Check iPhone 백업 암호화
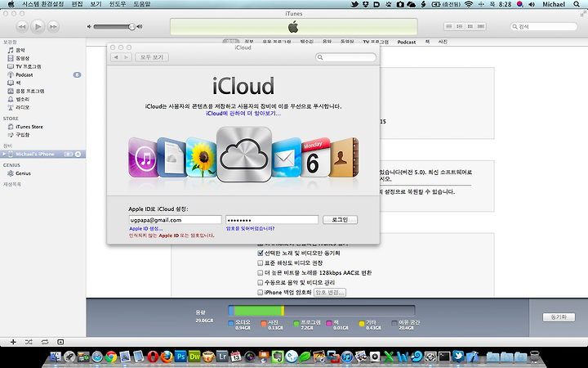 261,292
